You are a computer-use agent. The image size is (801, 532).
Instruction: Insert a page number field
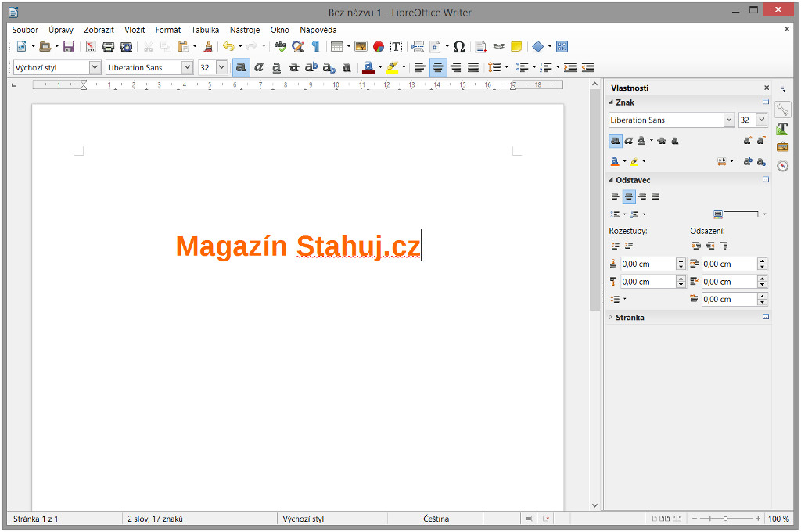click(435, 46)
